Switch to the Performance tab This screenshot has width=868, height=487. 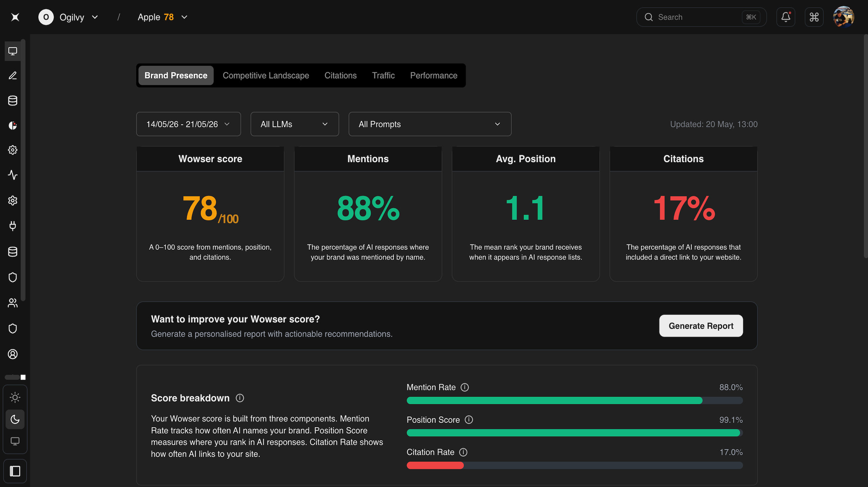click(434, 75)
